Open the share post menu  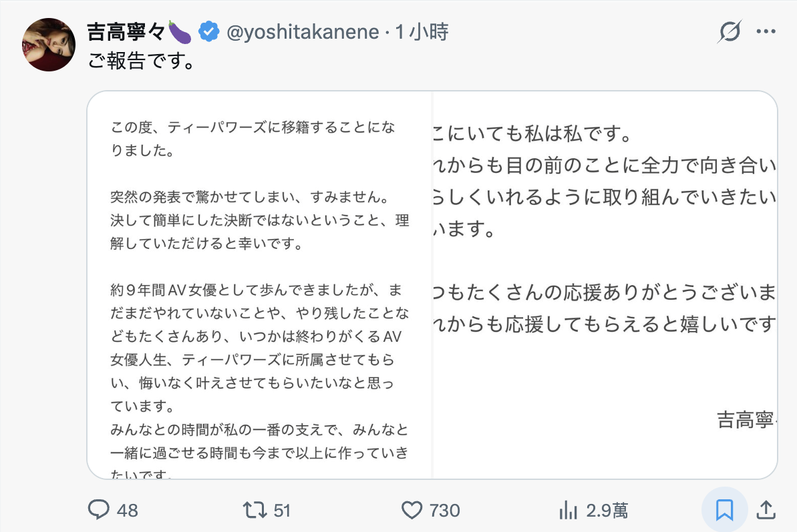(764, 511)
